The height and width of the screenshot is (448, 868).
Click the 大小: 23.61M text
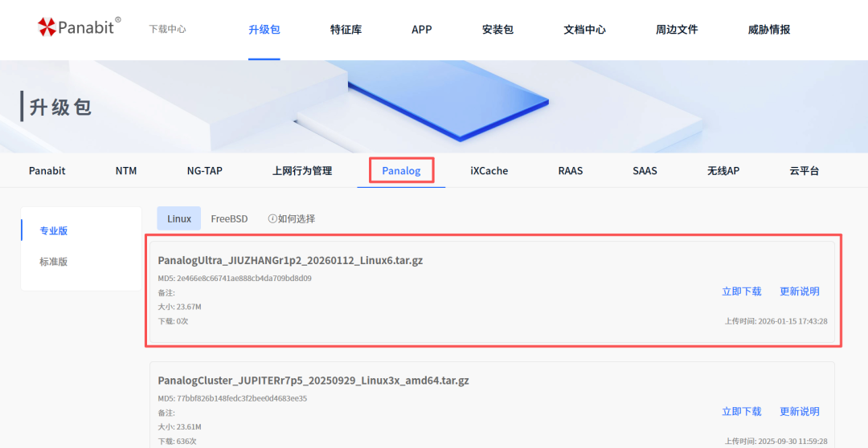(179, 427)
